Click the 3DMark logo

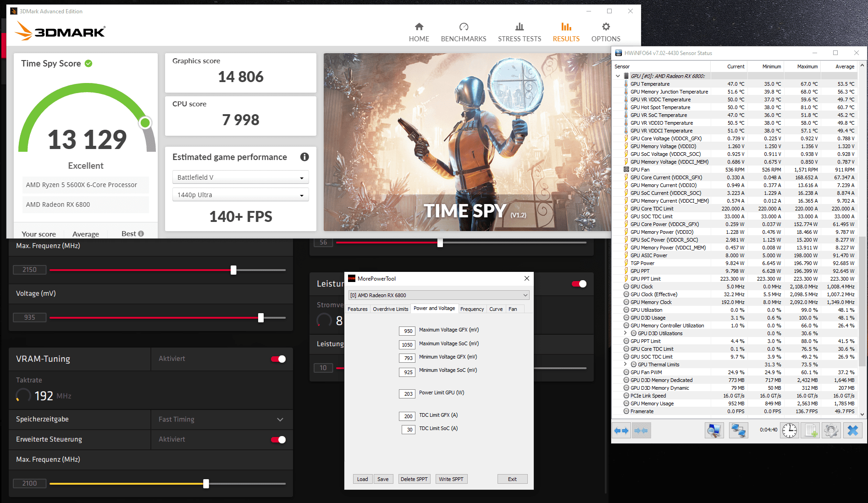coord(60,31)
